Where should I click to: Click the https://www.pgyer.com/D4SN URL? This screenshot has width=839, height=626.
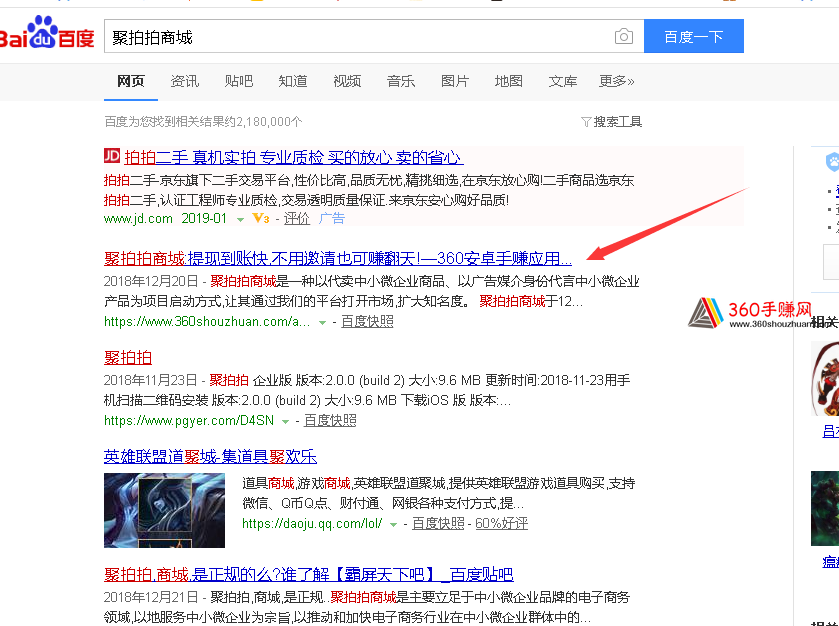pos(189,420)
